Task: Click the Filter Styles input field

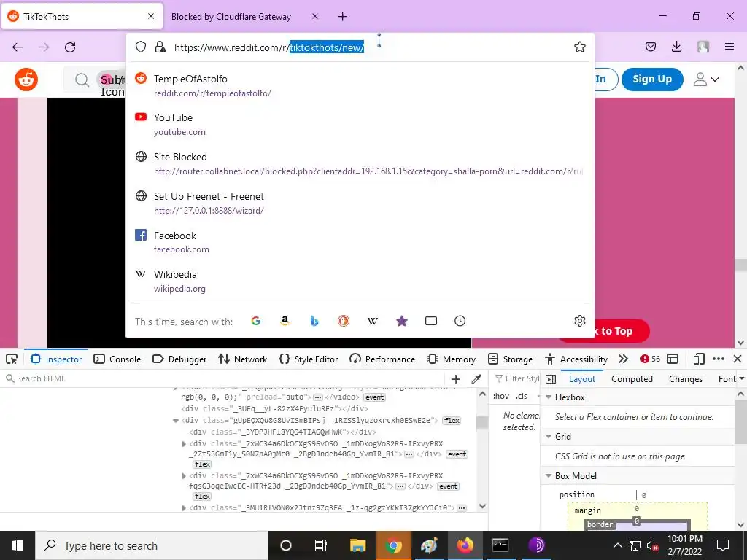Action: [516, 379]
